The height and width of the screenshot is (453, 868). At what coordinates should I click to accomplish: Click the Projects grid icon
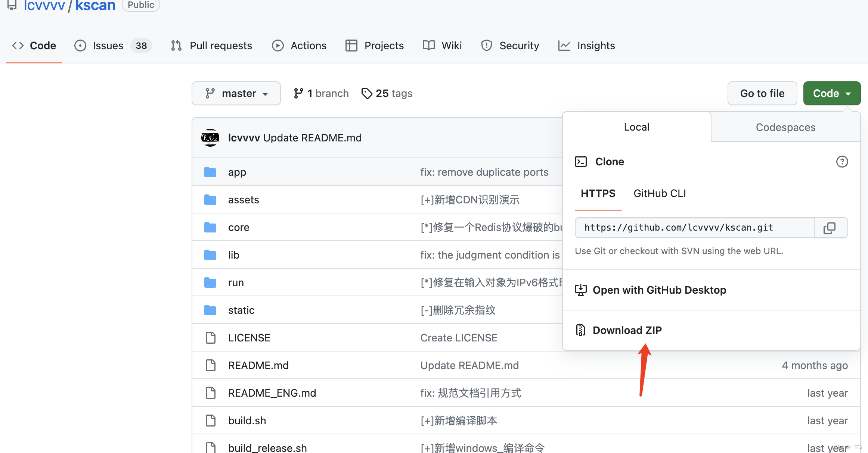click(351, 45)
